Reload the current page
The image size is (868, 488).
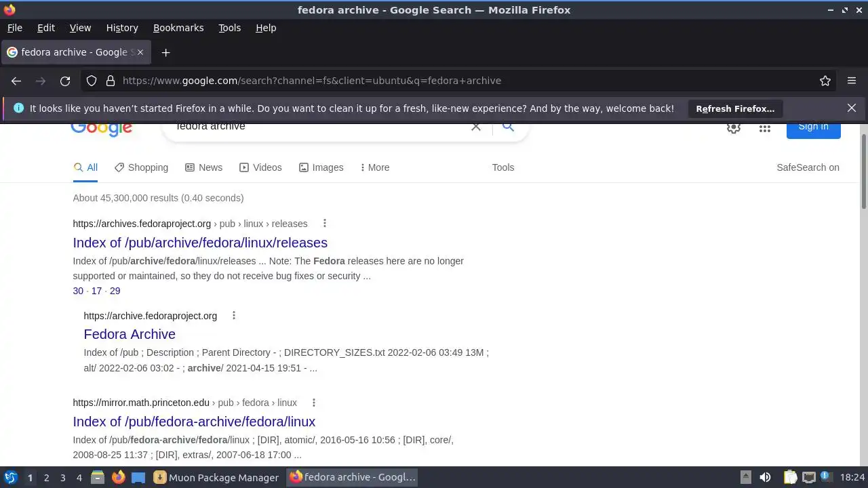point(65,81)
